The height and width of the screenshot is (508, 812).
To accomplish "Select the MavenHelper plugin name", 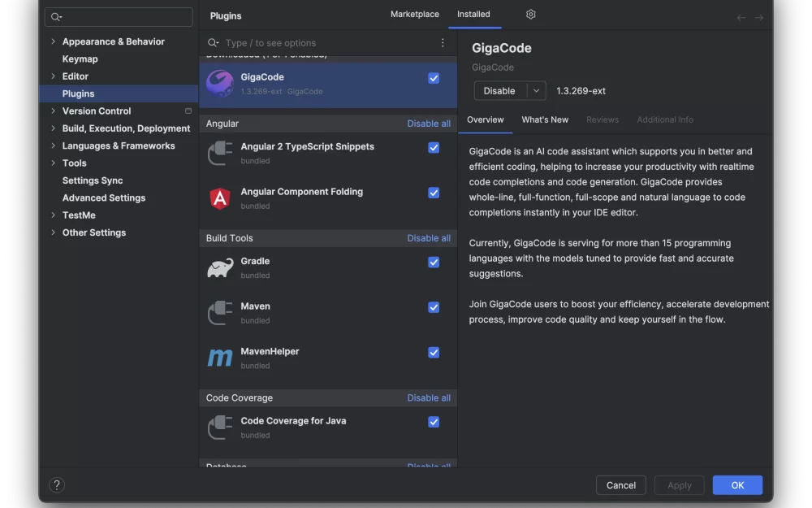I will click(x=270, y=351).
